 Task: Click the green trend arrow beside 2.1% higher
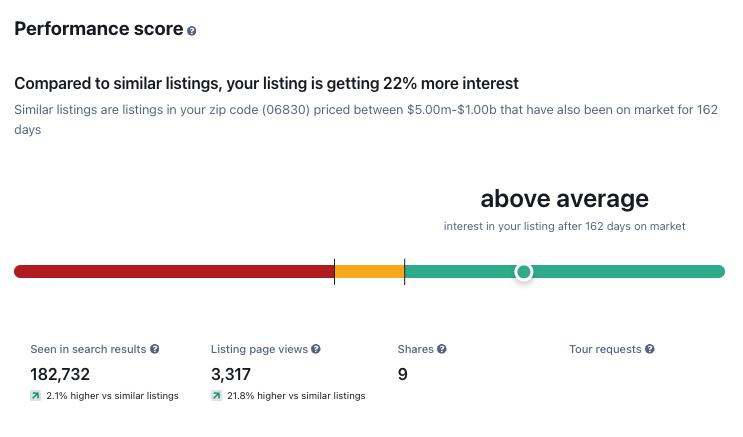(36, 396)
